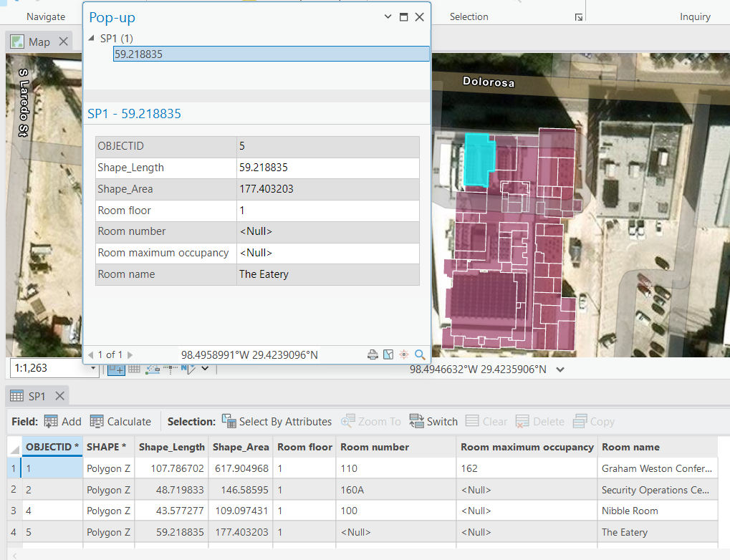Zoom to feature with pop-up magnifier icon
This screenshot has width=730, height=560.
coord(420,354)
